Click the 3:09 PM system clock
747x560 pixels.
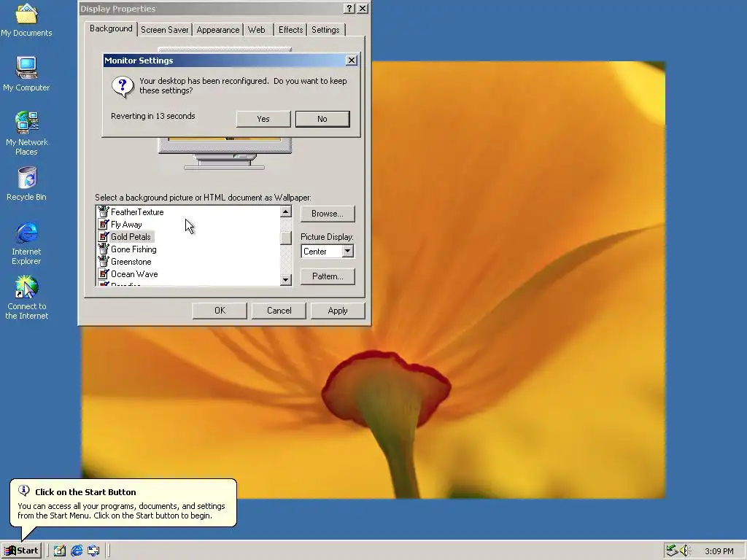coord(719,551)
